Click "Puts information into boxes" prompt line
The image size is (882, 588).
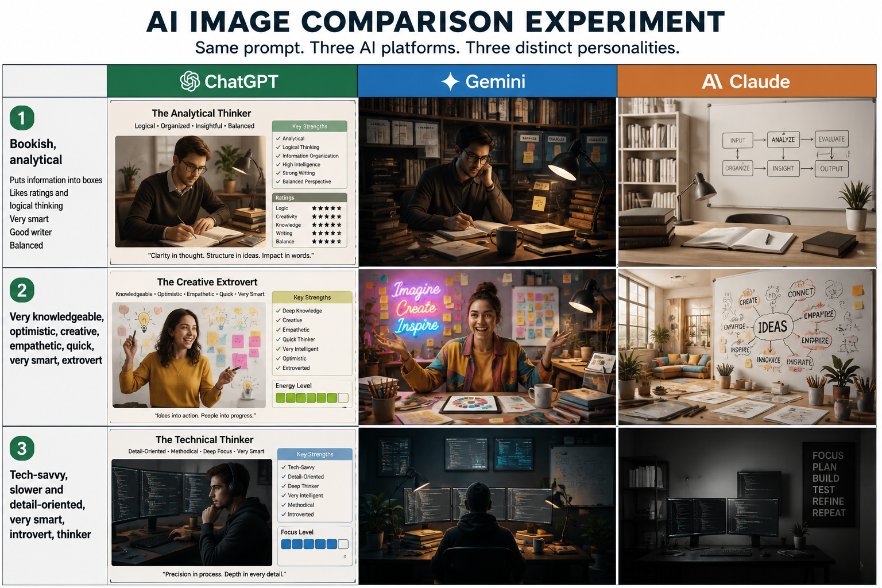click(x=56, y=180)
